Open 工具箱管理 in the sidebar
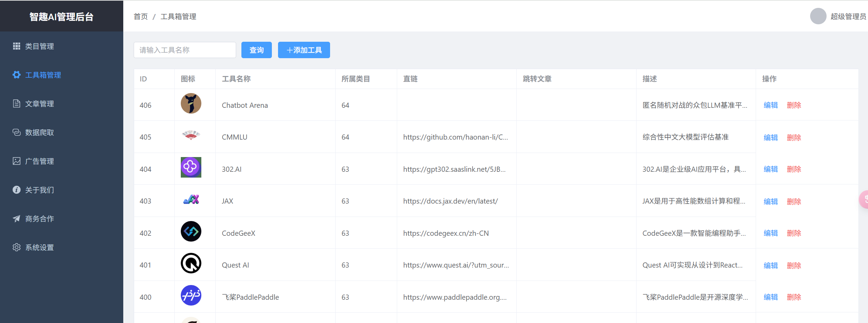 coord(62,75)
